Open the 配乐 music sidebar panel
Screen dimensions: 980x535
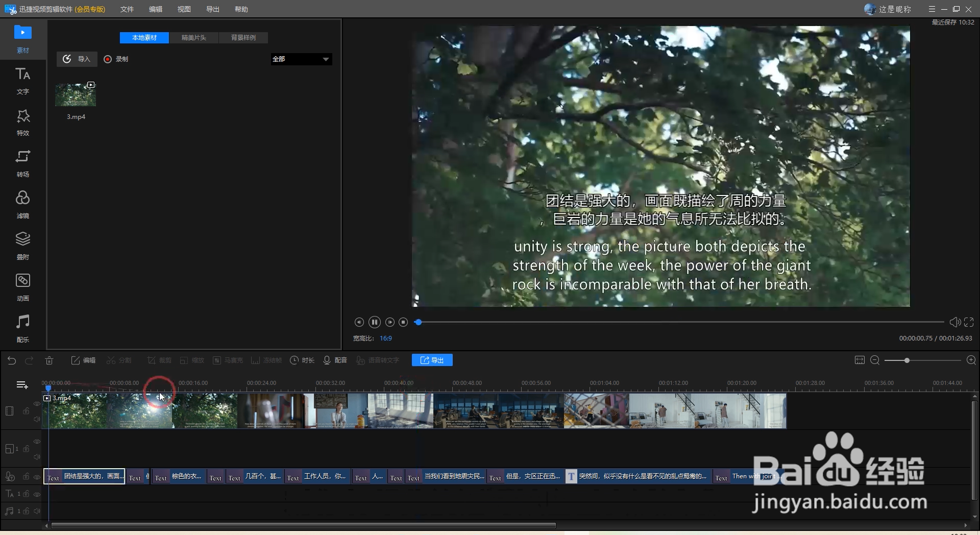(x=22, y=329)
